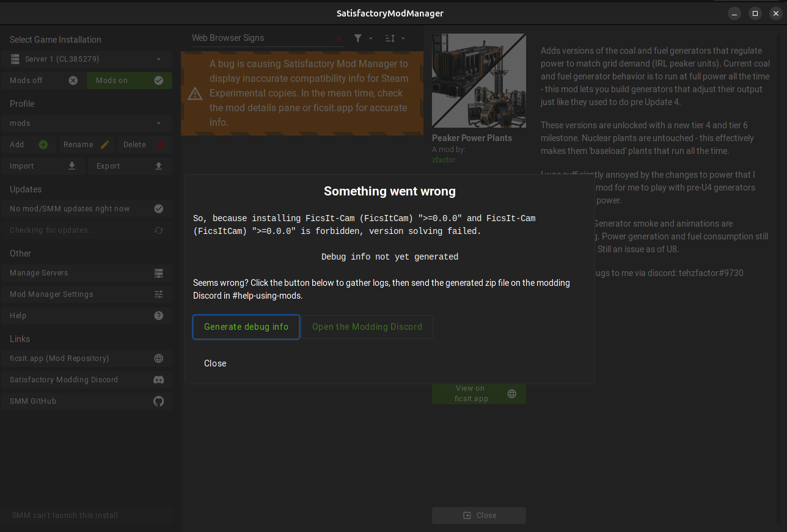Click the globe icon beside ficsit.app link
This screenshot has height=532, width=787.
[159, 359]
